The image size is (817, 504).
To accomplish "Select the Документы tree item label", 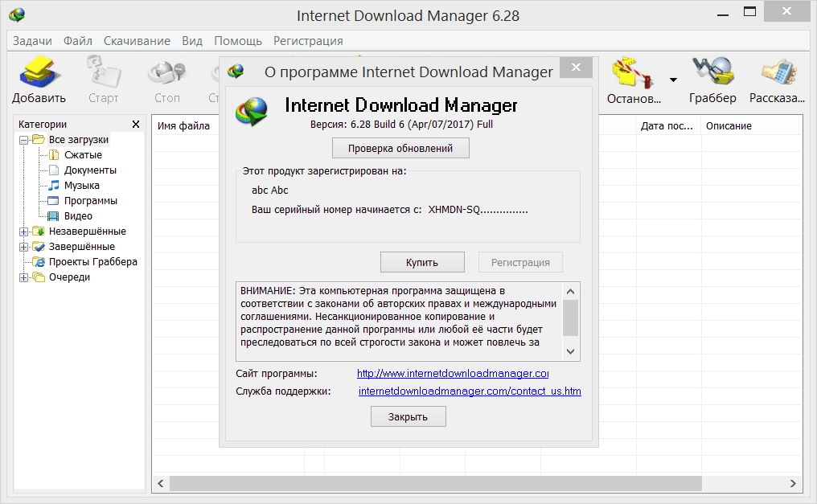I will (x=90, y=170).
